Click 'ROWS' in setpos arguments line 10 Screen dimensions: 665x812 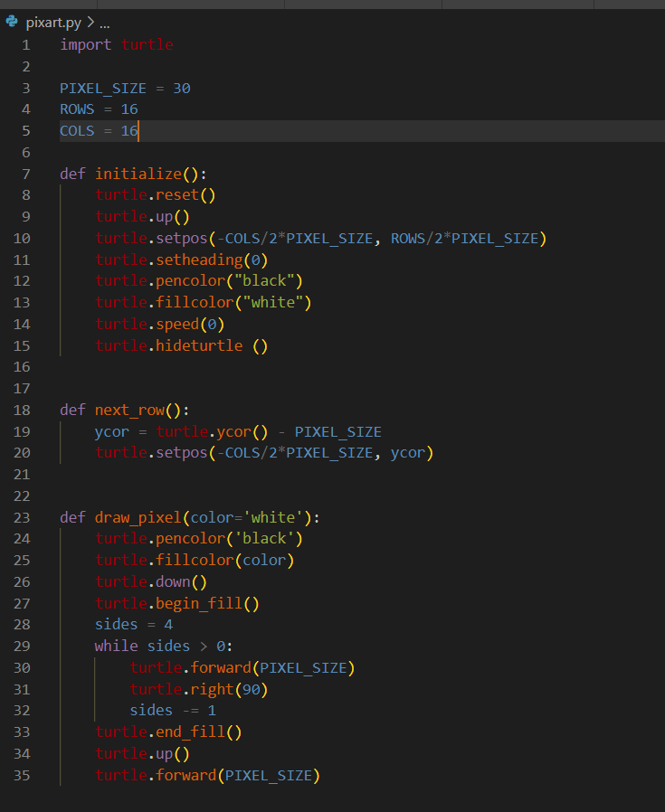tap(408, 238)
